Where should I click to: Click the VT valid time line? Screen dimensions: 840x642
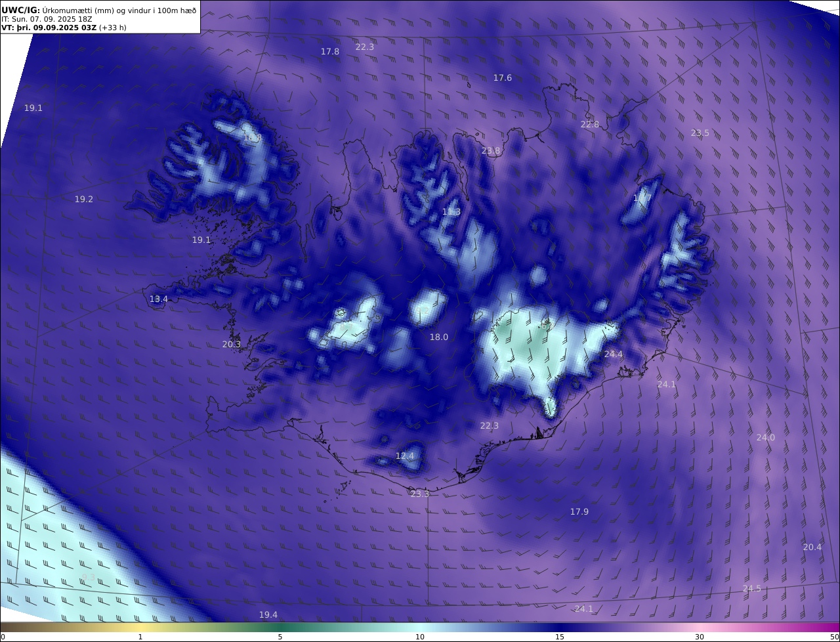[x=64, y=28]
